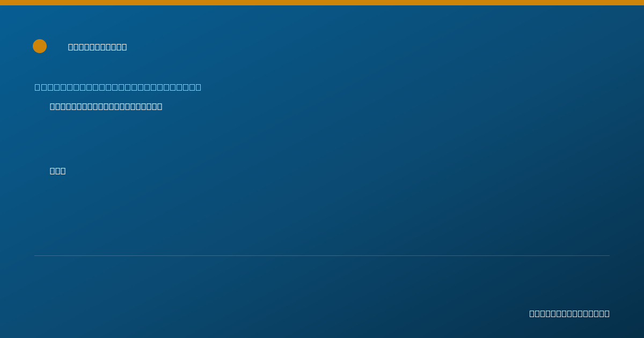Image resolution: width=644 pixels, height=338 pixels.
Task: Select the white header text beside orange circle
Action: tap(97, 47)
